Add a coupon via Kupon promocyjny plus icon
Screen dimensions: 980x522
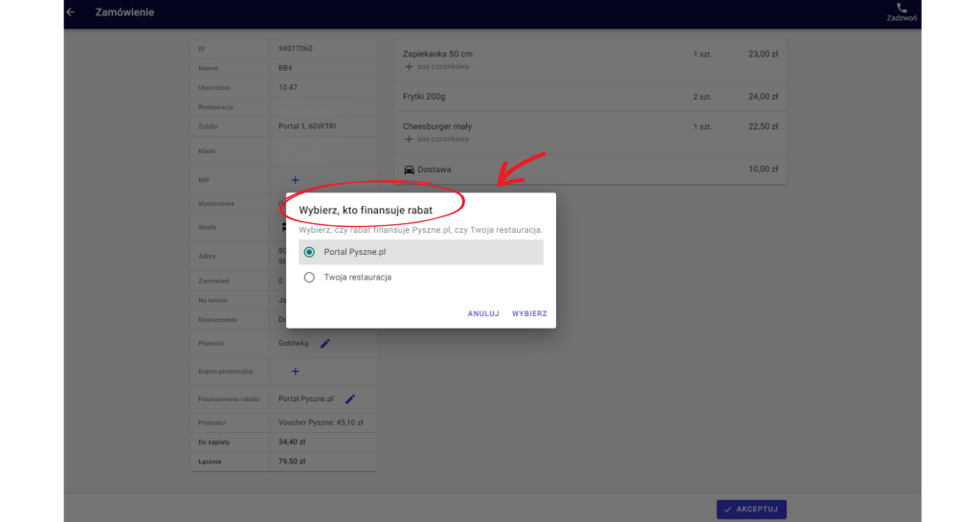click(295, 372)
